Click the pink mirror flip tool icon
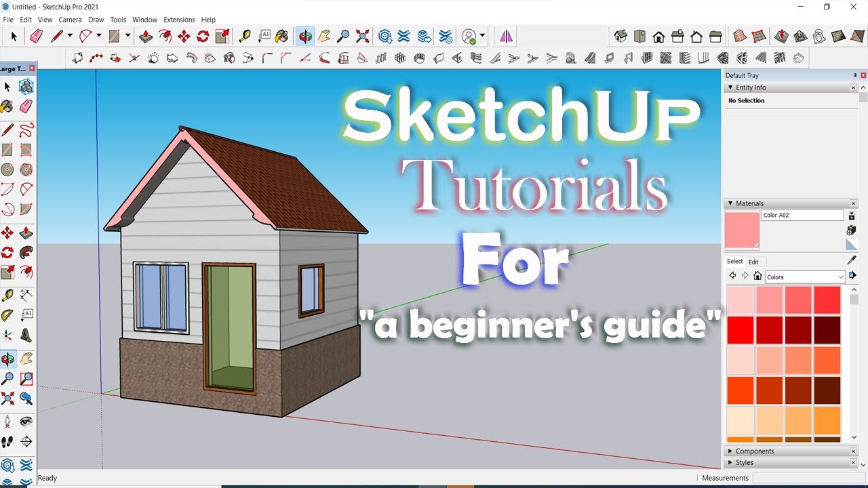The image size is (868, 488). [x=506, y=37]
